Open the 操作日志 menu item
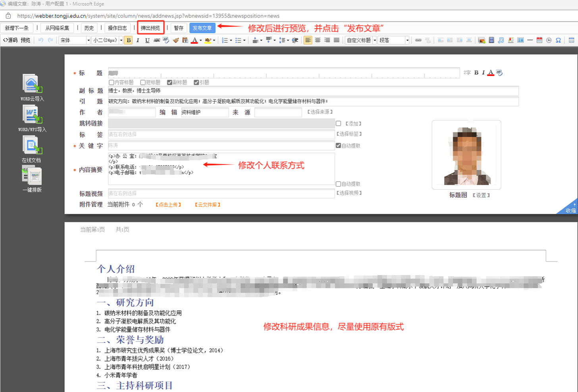Image resolution: width=578 pixels, height=392 pixels. click(x=118, y=28)
